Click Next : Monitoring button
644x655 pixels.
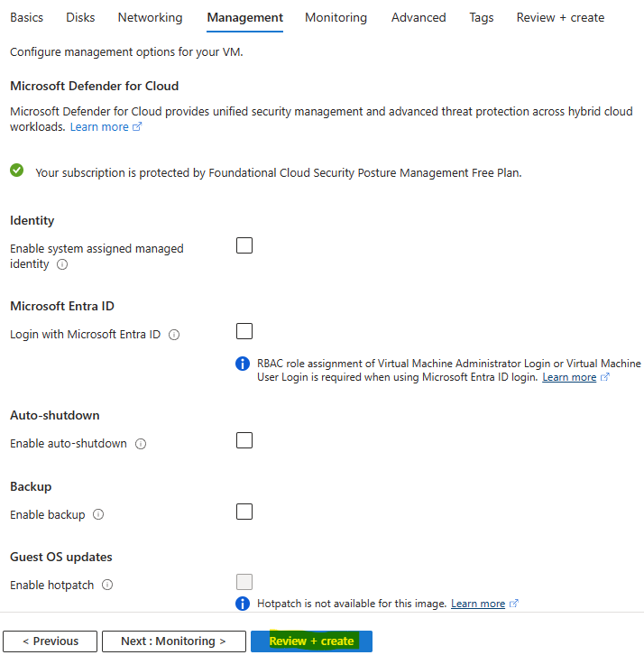tap(174, 641)
